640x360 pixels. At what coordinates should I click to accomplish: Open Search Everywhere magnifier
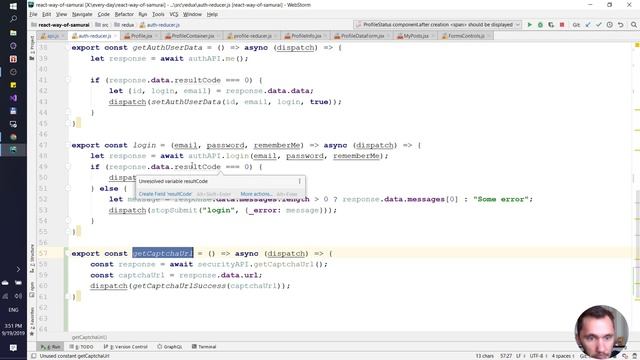[633, 25]
